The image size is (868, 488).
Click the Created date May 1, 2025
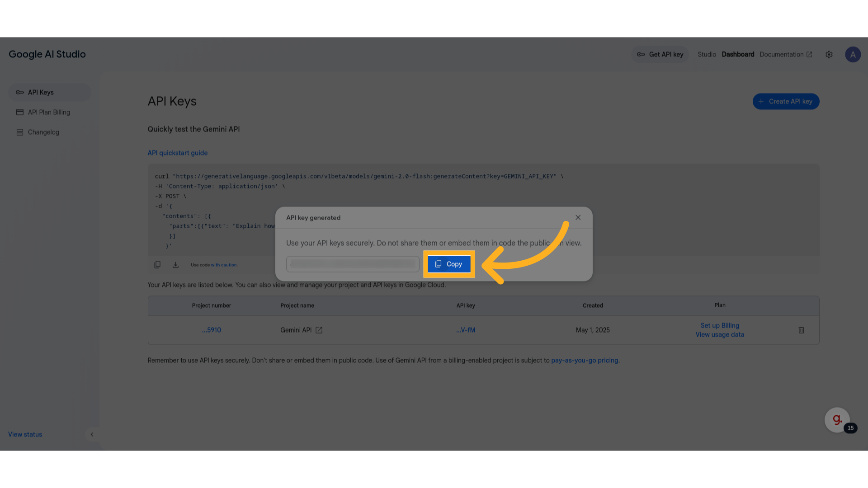[593, 330]
